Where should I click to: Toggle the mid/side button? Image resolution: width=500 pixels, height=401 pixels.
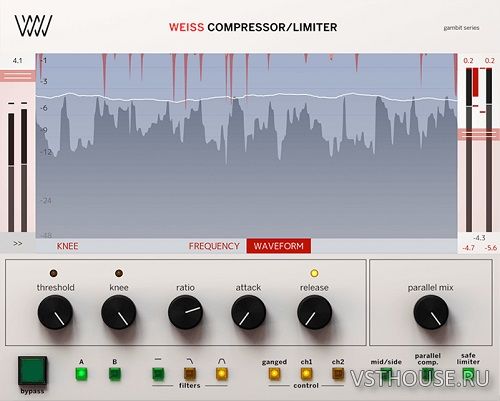(386, 374)
